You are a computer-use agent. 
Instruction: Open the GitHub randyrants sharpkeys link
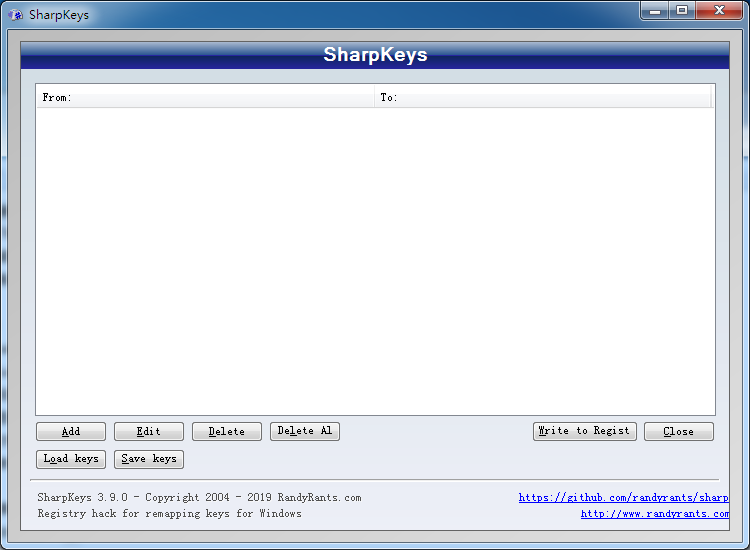(x=624, y=497)
